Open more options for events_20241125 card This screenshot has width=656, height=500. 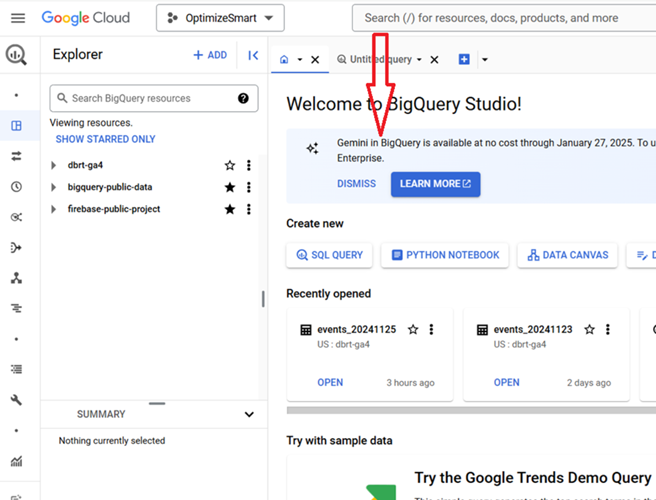[x=431, y=330]
